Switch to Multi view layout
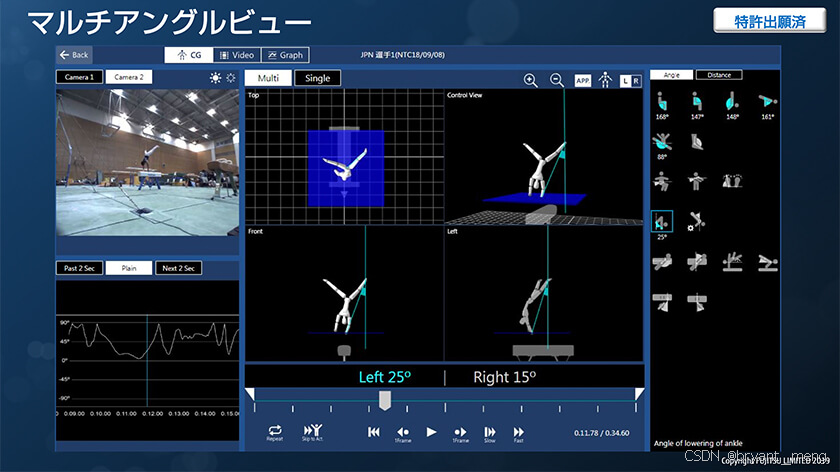The image size is (840, 472). [x=268, y=78]
